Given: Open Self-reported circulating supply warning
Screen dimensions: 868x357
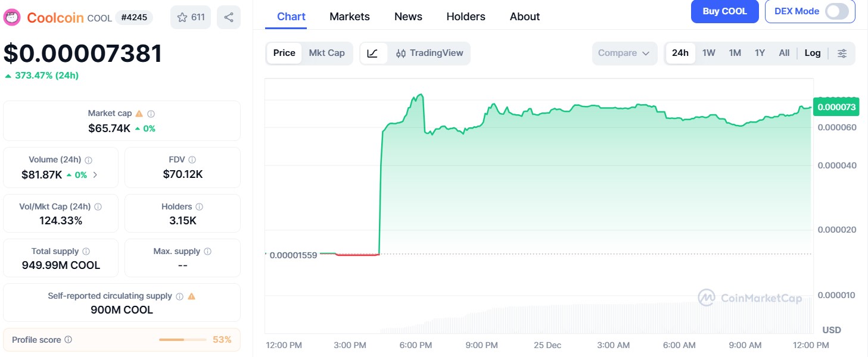Looking at the screenshot, I should [191, 295].
